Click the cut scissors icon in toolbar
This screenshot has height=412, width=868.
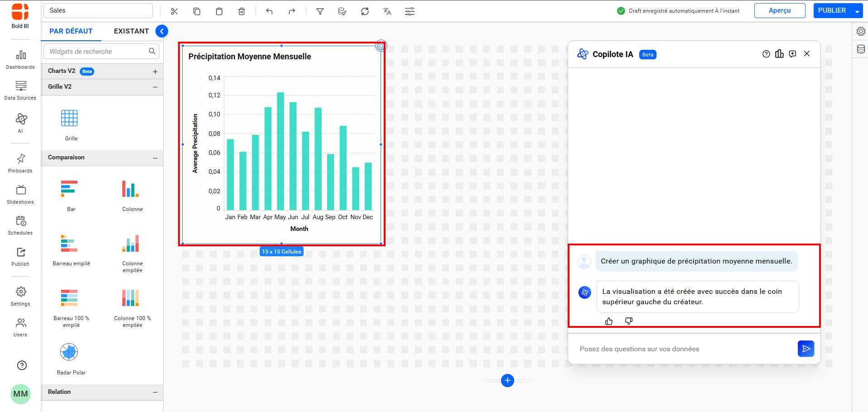pyautogui.click(x=174, y=11)
